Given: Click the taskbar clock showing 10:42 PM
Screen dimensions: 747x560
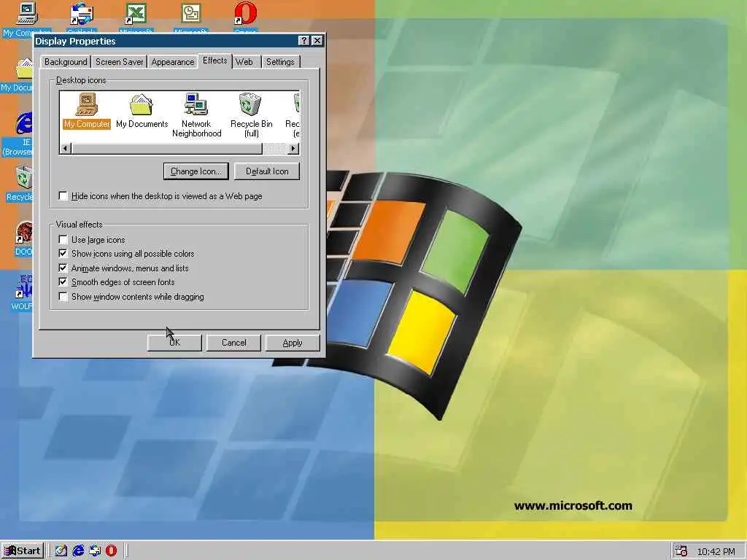Looking at the screenshot, I should pos(716,551).
